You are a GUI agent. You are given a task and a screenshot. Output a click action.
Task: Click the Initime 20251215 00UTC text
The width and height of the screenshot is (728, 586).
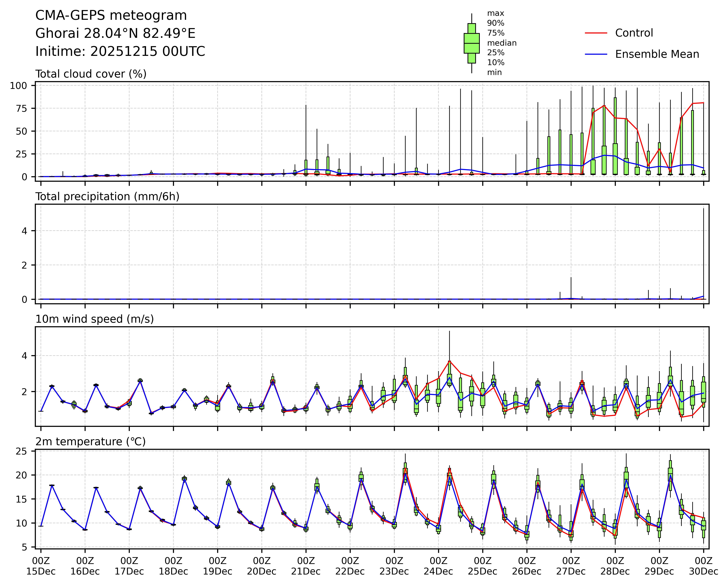[x=120, y=52]
